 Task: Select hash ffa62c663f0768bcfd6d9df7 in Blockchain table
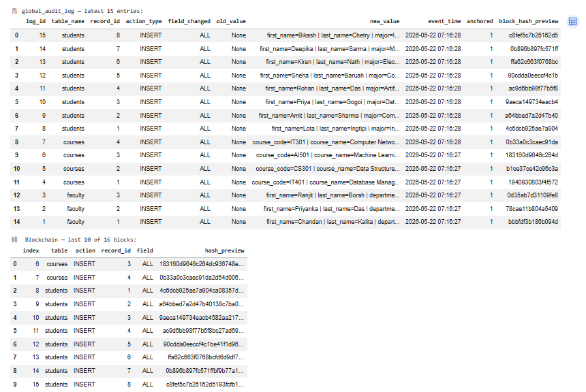pos(206,357)
